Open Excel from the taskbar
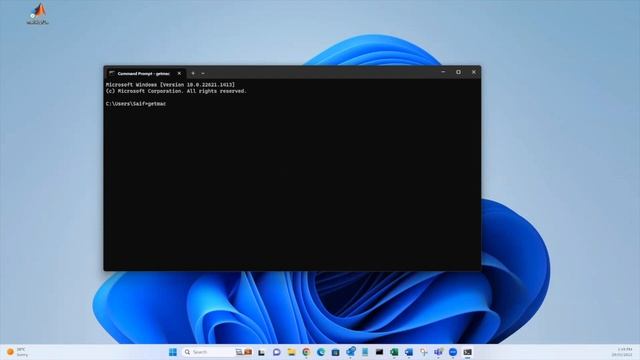640x360 pixels. pyautogui.click(x=394, y=352)
